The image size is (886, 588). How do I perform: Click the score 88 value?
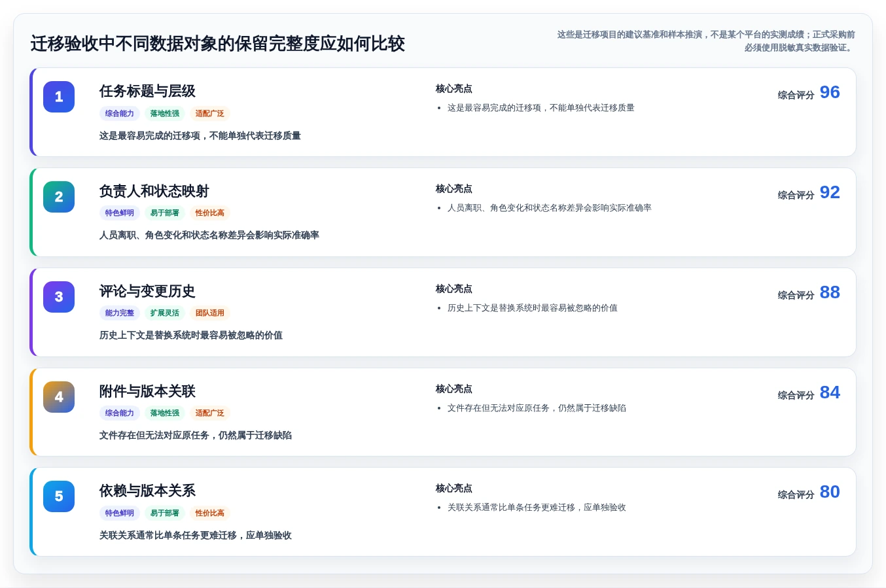[830, 292]
